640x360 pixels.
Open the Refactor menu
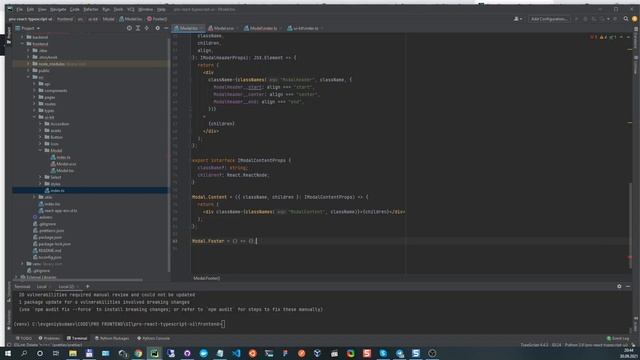pyautogui.click(x=91, y=9)
